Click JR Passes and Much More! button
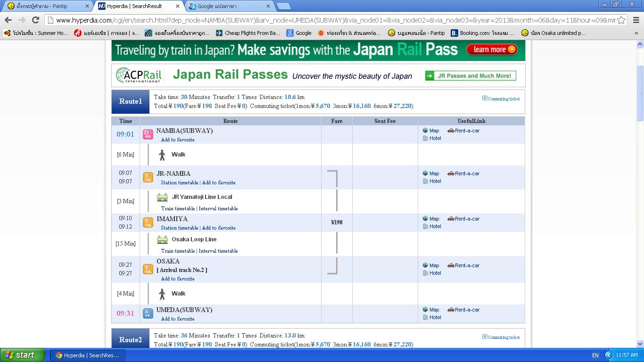 [x=471, y=76]
